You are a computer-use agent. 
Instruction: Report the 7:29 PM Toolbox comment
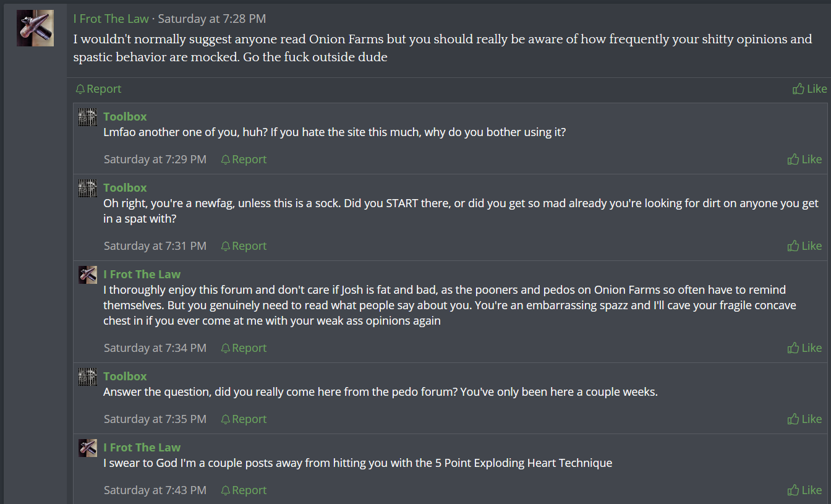[x=244, y=160]
